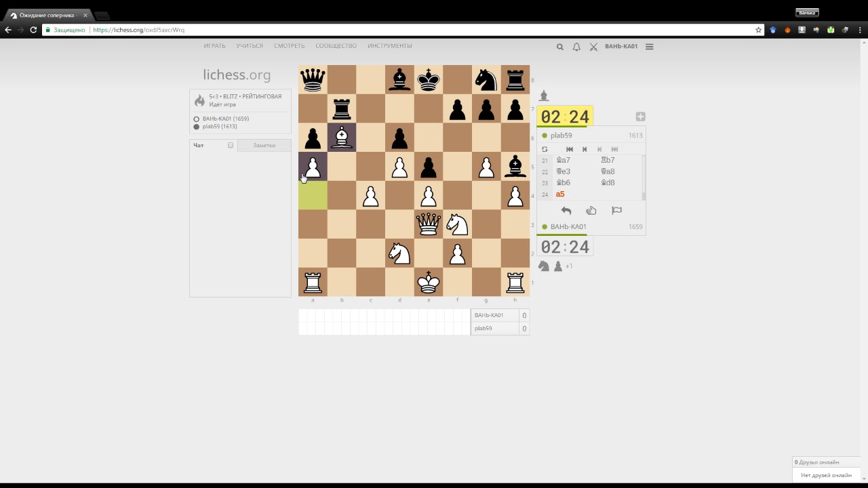The width and height of the screenshot is (868, 488).
Task: Click the blue shield extension icon
Action: tap(773, 30)
